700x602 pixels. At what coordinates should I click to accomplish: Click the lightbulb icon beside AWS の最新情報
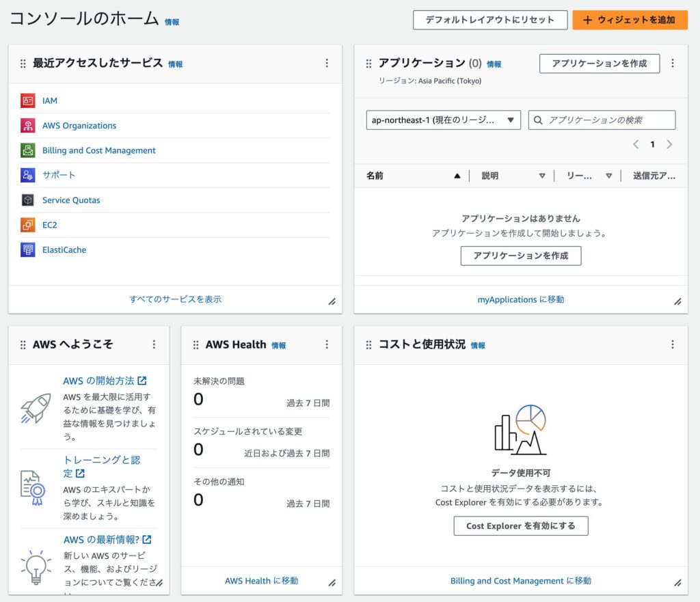(x=36, y=566)
